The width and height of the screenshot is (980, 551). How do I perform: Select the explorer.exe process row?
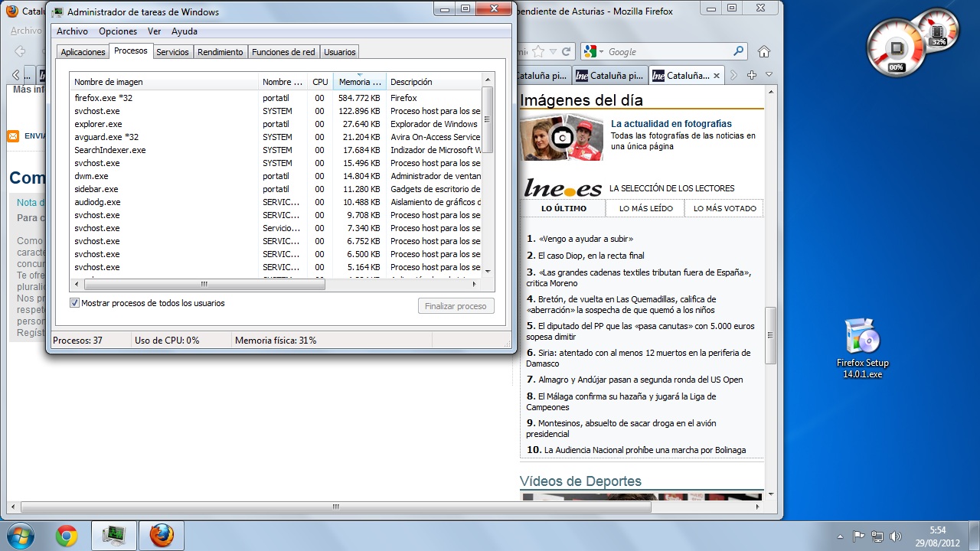tap(276, 124)
